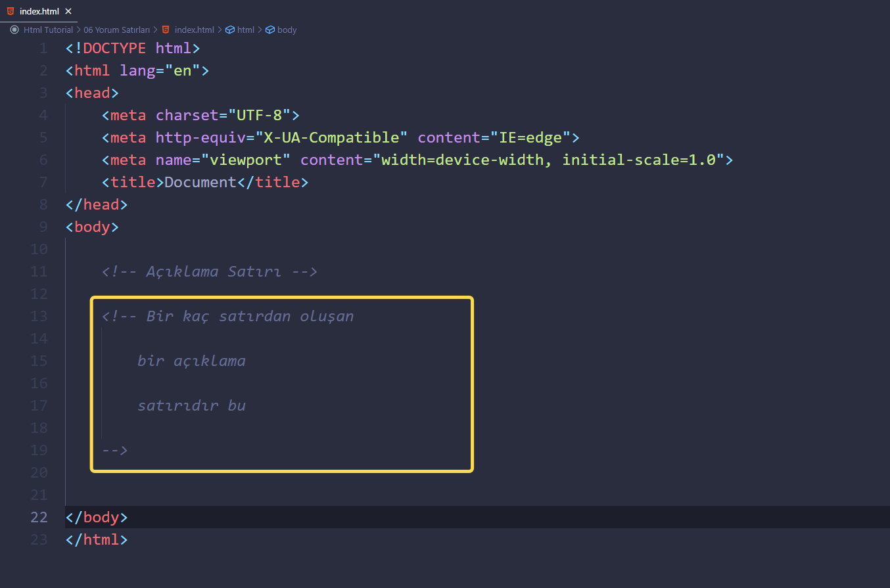The width and height of the screenshot is (890, 588).
Task: Expand the 06 Yorum Satırları breadcrumb
Action: click(116, 30)
